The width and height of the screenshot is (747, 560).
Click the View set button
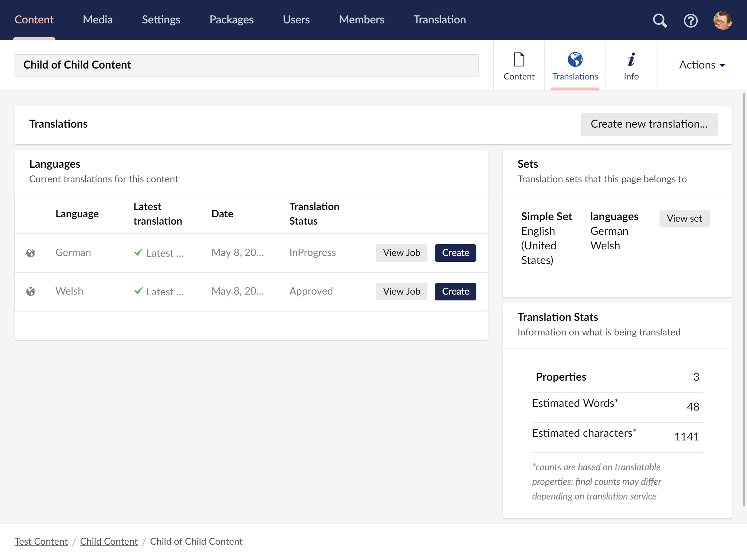tap(684, 219)
